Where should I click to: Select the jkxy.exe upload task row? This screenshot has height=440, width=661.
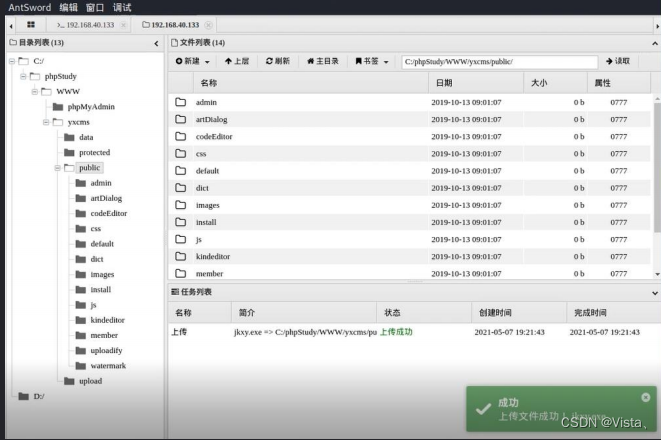414,332
